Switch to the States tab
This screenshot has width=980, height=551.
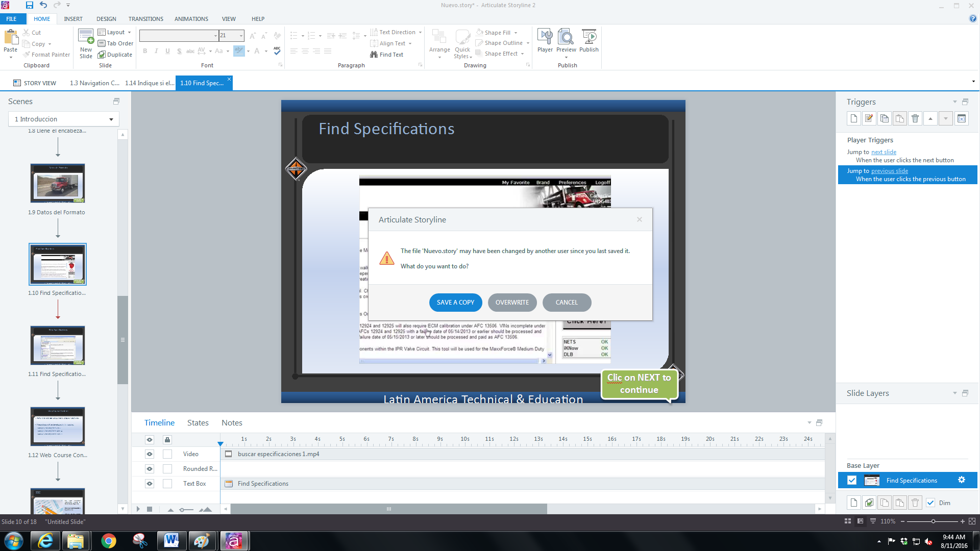[x=198, y=422]
